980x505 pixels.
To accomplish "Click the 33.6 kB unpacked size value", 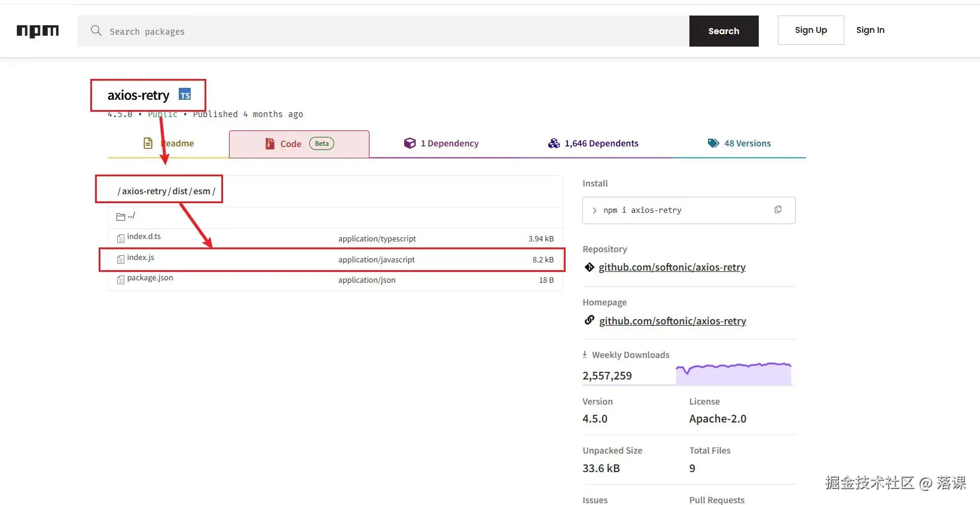I will coord(601,469).
